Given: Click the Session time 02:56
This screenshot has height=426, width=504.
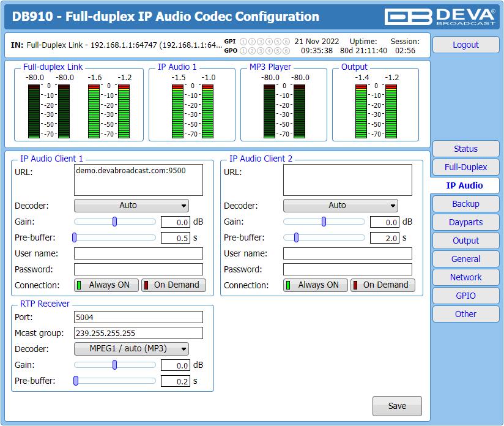Looking at the screenshot, I should pos(405,51).
